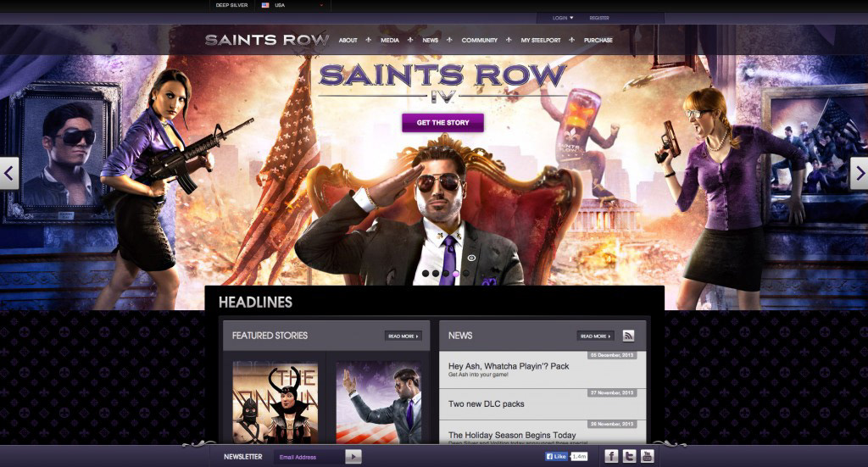Select the third carousel dot

(x=446, y=274)
